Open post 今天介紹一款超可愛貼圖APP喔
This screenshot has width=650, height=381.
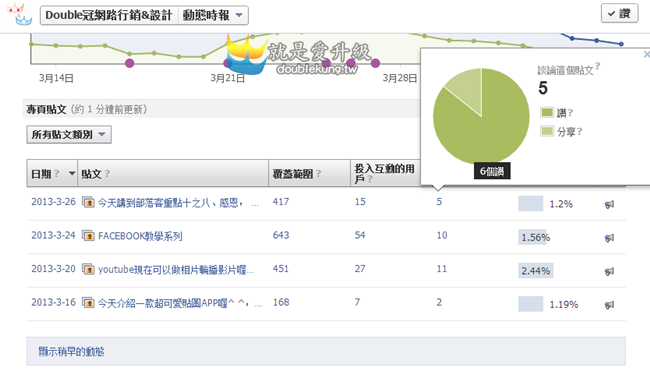[179, 303]
